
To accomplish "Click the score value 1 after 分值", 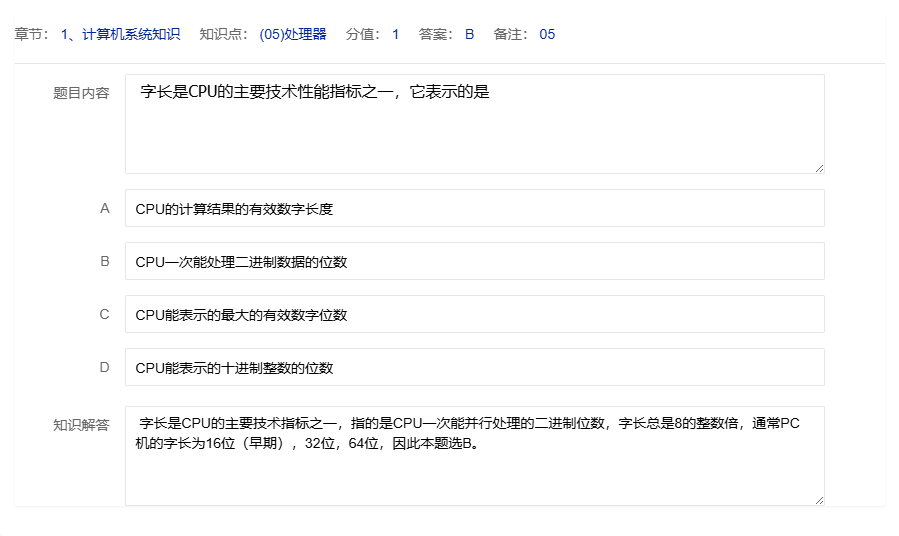I will point(395,34).
